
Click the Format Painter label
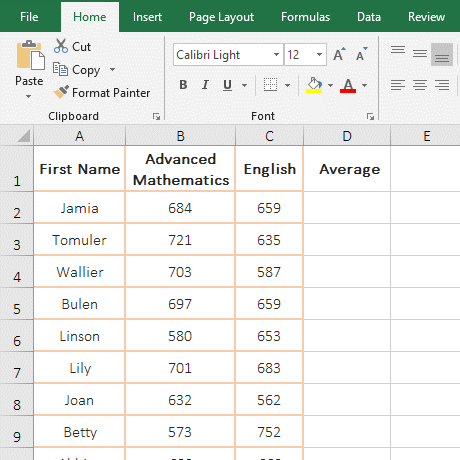[111, 92]
